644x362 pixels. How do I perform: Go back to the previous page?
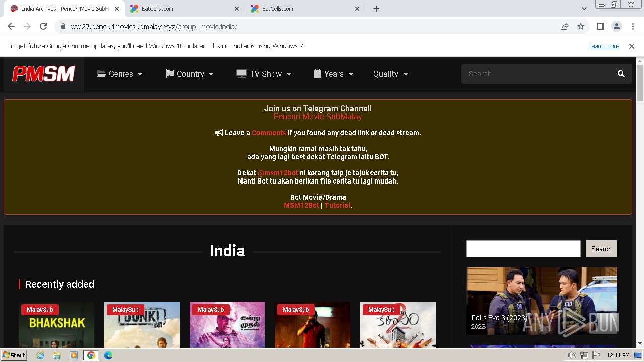click(11, 26)
